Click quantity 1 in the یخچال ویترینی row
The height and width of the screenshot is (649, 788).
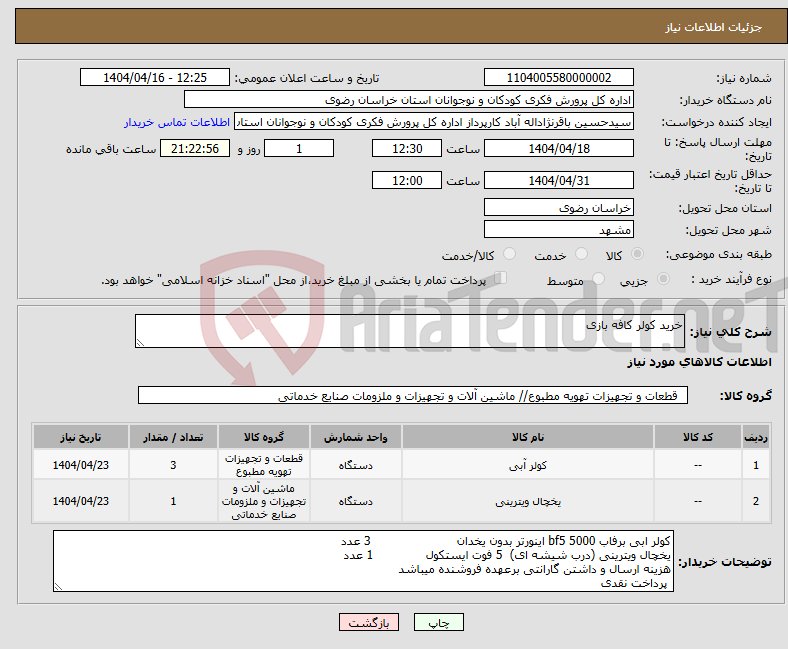coord(173,501)
